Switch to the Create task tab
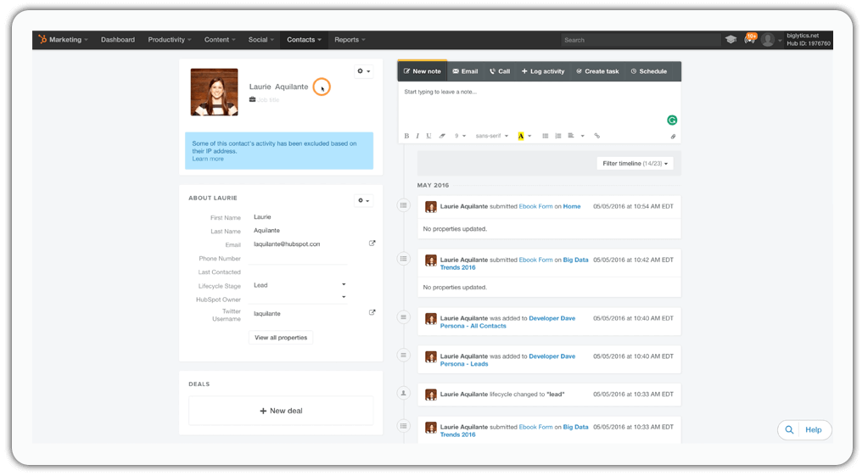Screen dimensions: 868x476 point(597,70)
